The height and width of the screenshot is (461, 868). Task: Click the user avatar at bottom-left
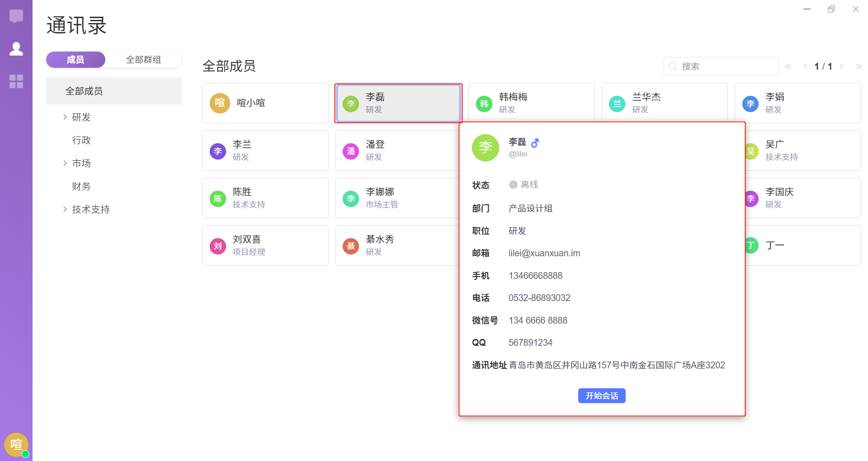point(16,445)
